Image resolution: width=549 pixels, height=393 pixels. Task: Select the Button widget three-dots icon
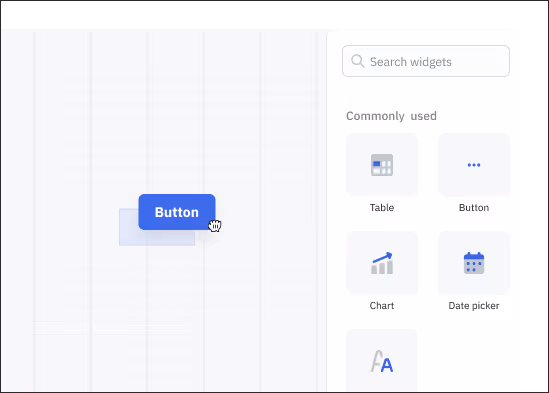click(x=474, y=165)
